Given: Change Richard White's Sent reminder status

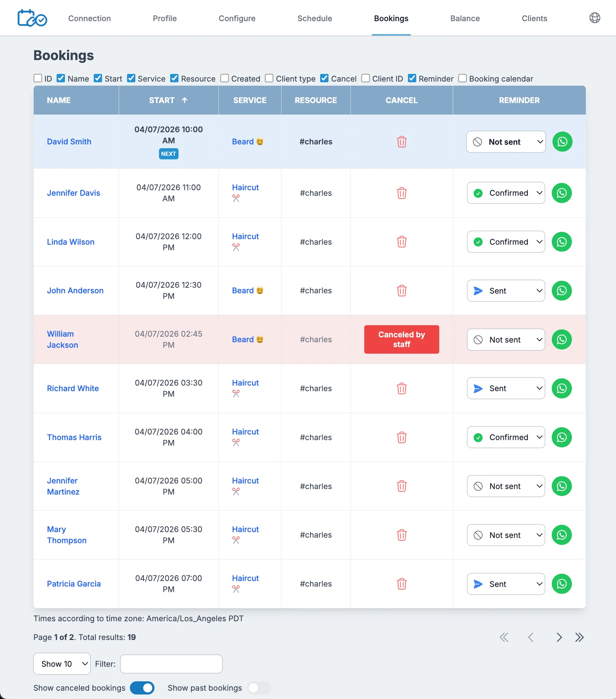Looking at the screenshot, I should (506, 388).
